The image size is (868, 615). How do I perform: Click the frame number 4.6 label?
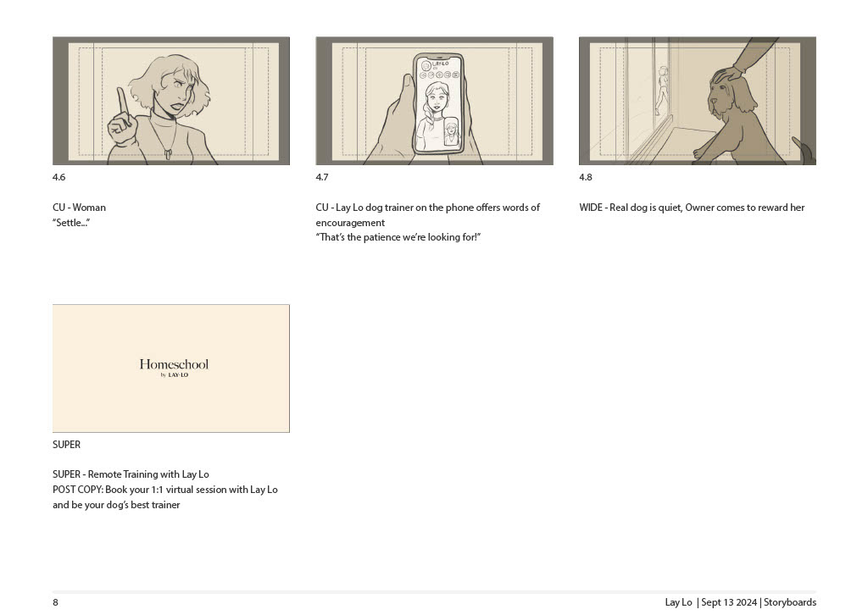click(x=58, y=177)
